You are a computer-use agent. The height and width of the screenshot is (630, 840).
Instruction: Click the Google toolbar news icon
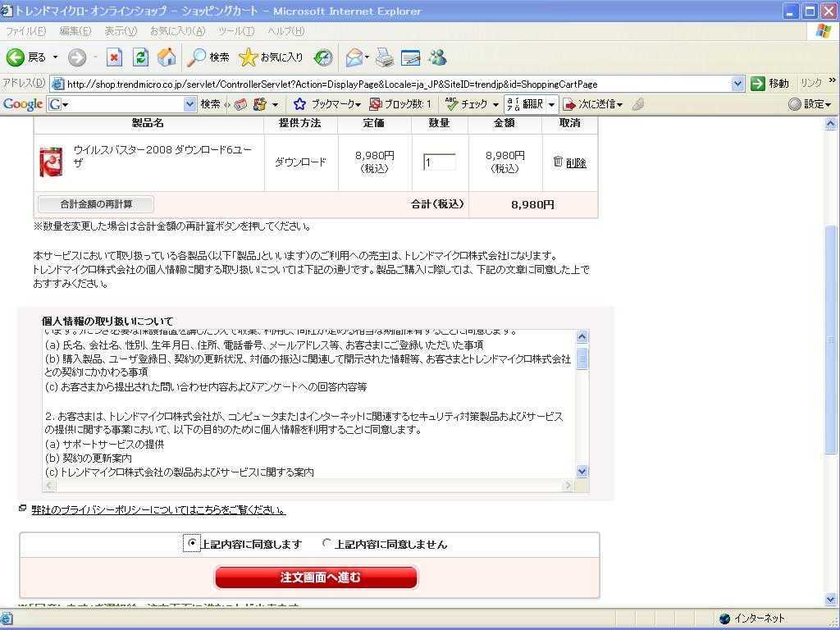click(x=240, y=104)
